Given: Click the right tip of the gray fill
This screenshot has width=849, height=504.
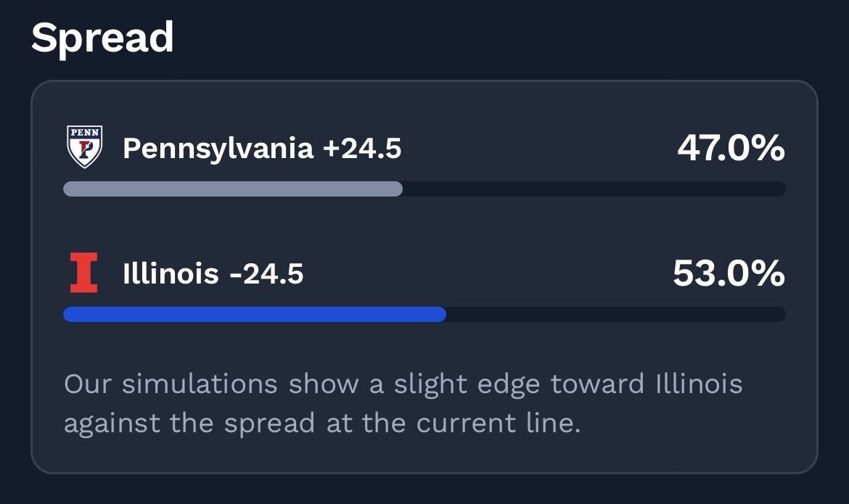Looking at the screenshot, I should click(x=398, y=189).
